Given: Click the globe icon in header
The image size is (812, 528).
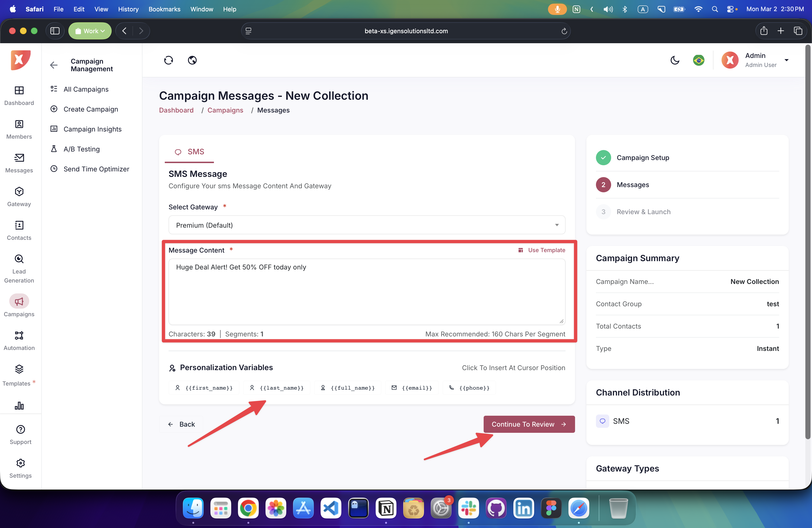Looking at the screenshot, I should [192, 60].
